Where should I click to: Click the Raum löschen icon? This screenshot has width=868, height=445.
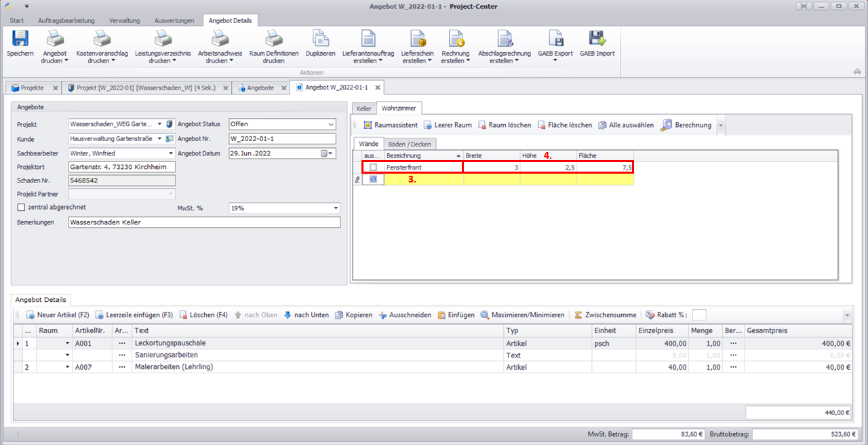click(x=483, y=125)
